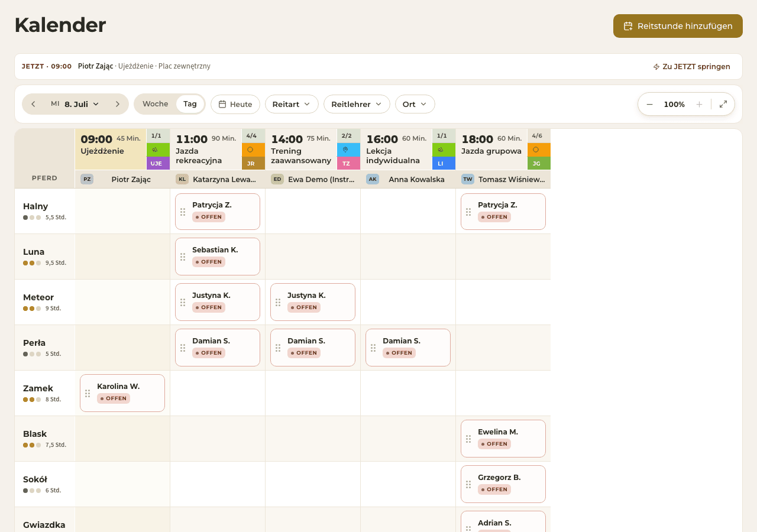Screen dimensions: 757x532
Task: Select the 14:00 Trening zaawansowany column header
Action: (301, 150)
